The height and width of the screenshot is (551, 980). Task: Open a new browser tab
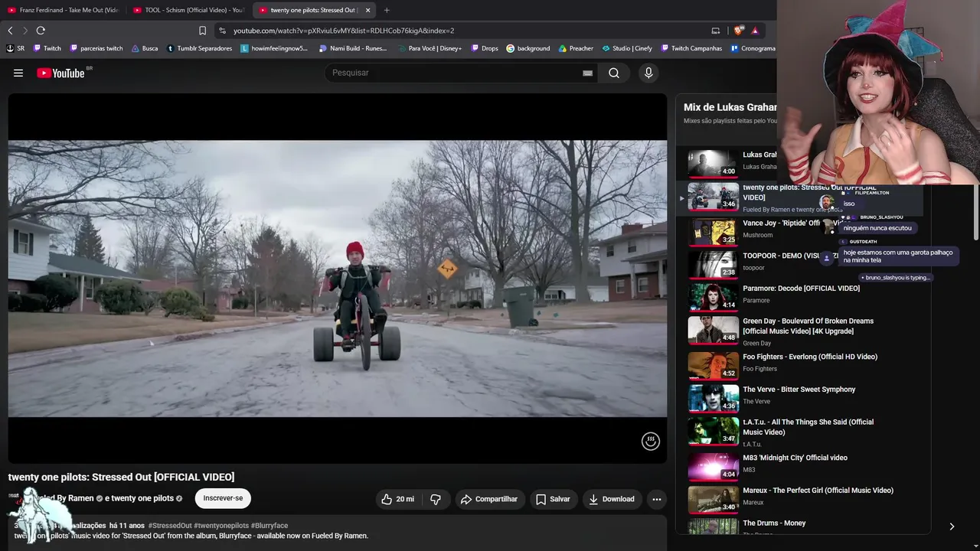[387, 10]
